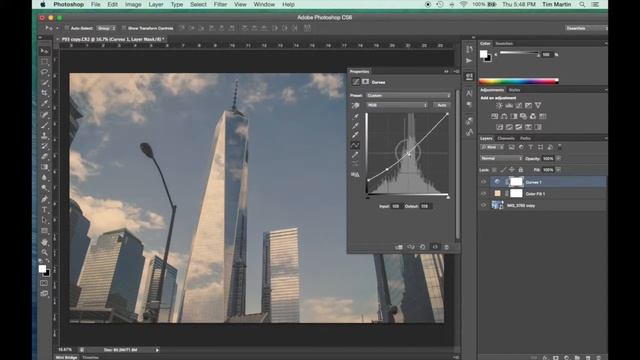Open the layer filter Kind dropdown

pos(492,147)
